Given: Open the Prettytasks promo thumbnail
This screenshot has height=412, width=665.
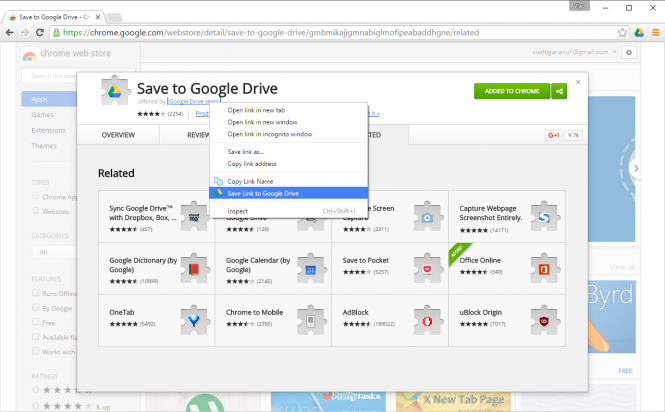Looking at the screenshot, I should coord(328,401).
